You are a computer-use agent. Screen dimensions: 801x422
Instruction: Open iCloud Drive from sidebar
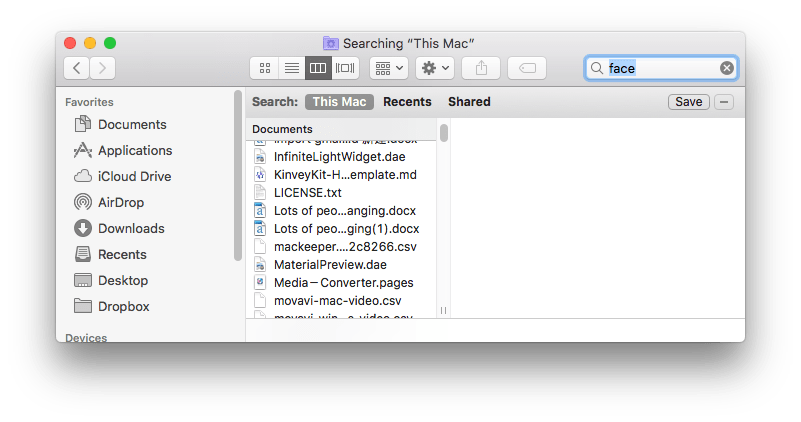[x=134, y=176]
